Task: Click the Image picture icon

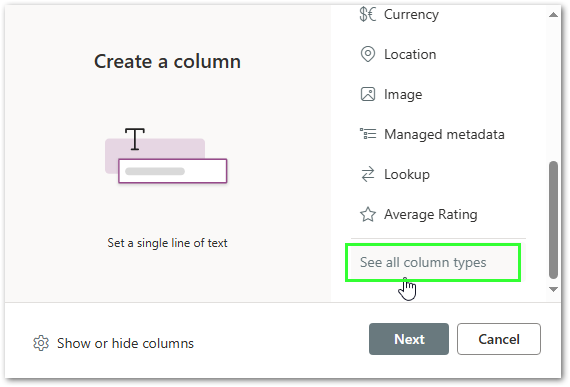Action: pos(368,94)
